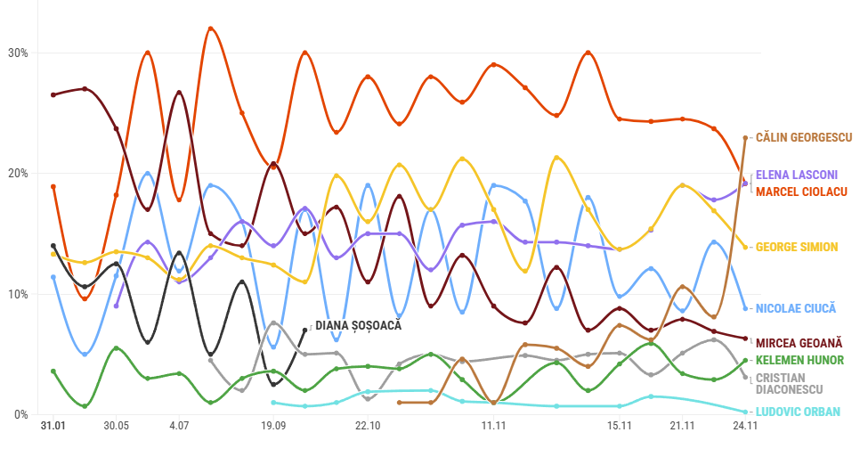The height and width of the screenshot is (457, 868).
Task: Click Marcel Ciolacu's highest peak data point
Action: 210,29
